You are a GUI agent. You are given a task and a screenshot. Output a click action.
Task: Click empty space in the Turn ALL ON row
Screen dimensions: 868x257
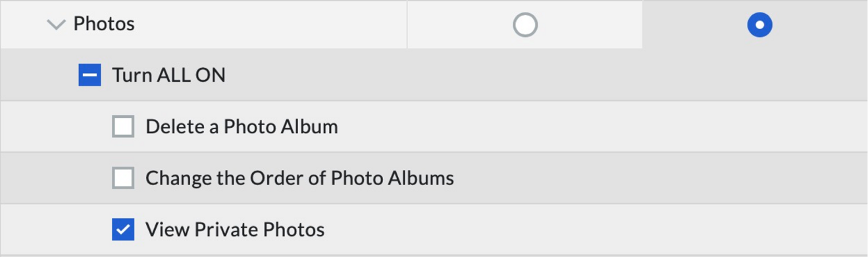(546, 75)
